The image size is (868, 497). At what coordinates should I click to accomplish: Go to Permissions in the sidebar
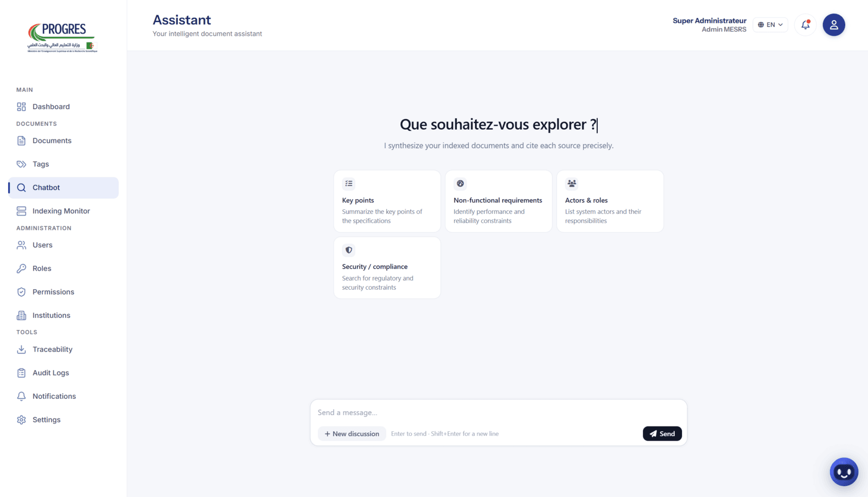63,292
